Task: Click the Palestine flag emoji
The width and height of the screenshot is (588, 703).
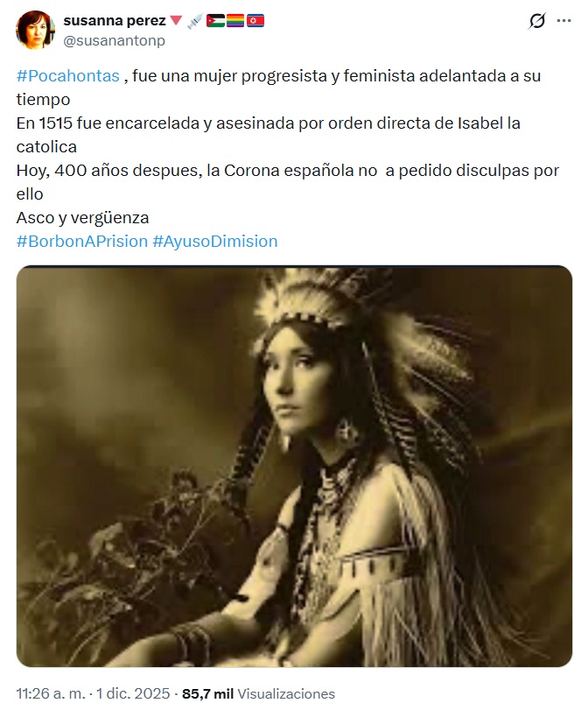Action: tap(215, 21)
